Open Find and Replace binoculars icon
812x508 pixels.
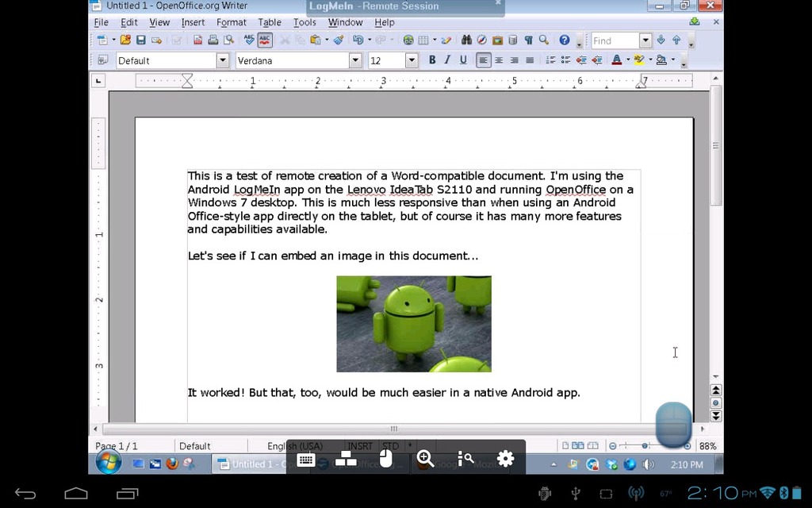[x=466, y=40]
